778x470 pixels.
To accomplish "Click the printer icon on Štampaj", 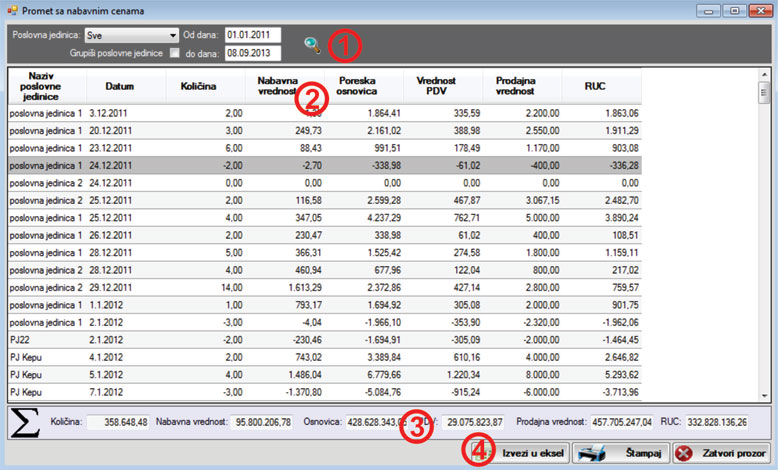I will click(592, 453).
